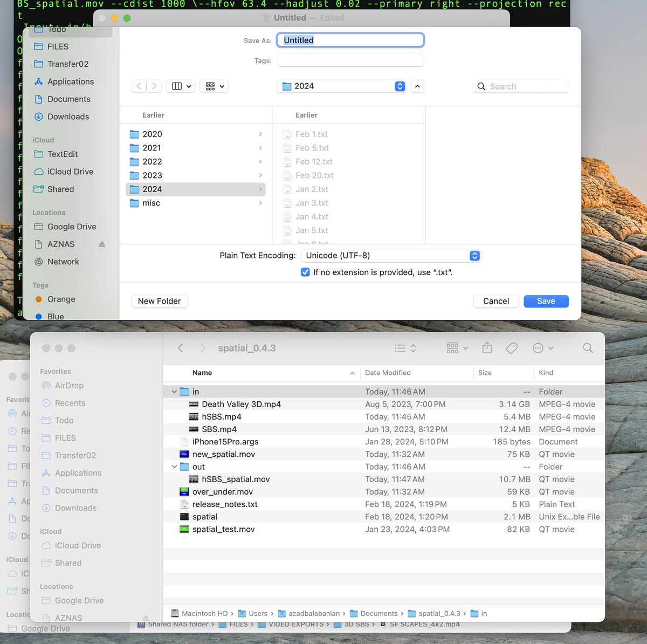Select the 2021 folder
The height and width of the screenshot is (644, 647).
pyautogui.click(x=196, y=148)
